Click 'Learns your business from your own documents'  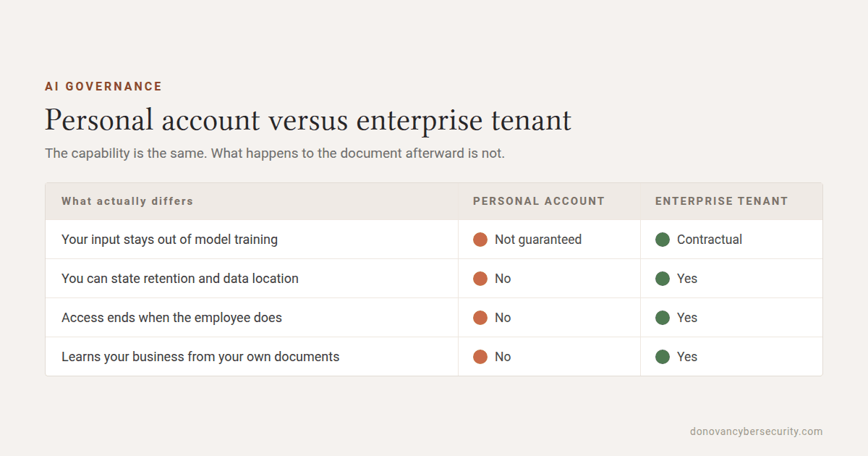pyautogui.click(x=200, y=357)
